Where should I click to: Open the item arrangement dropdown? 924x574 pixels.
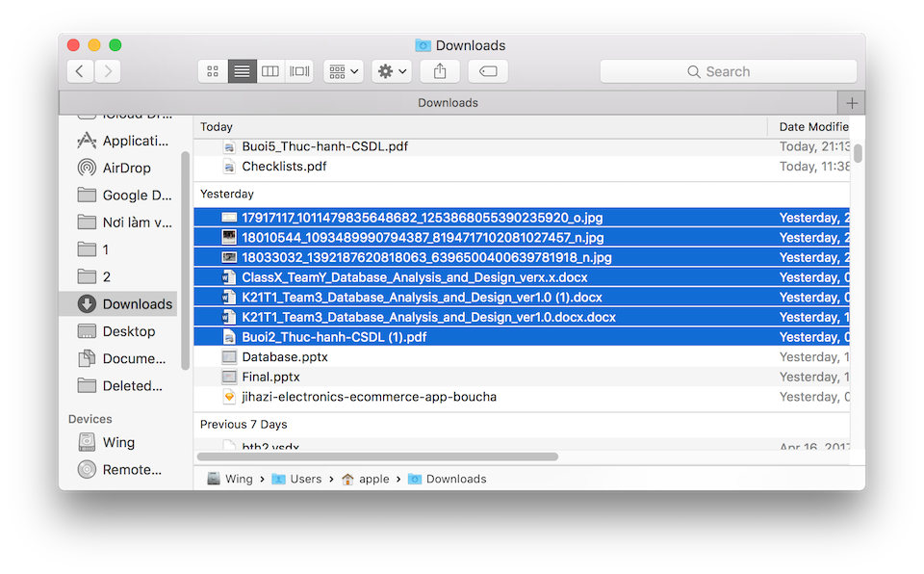(343, 70)
